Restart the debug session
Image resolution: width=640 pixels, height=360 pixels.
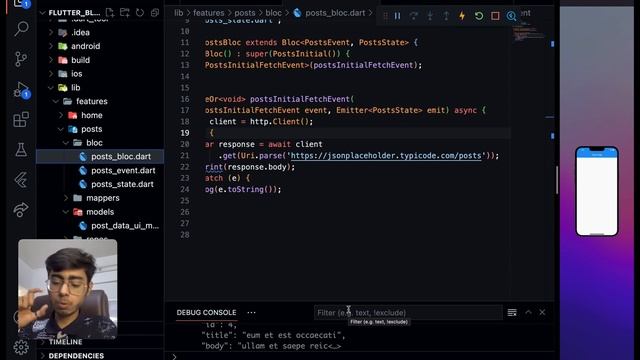[x=479, y=16]
